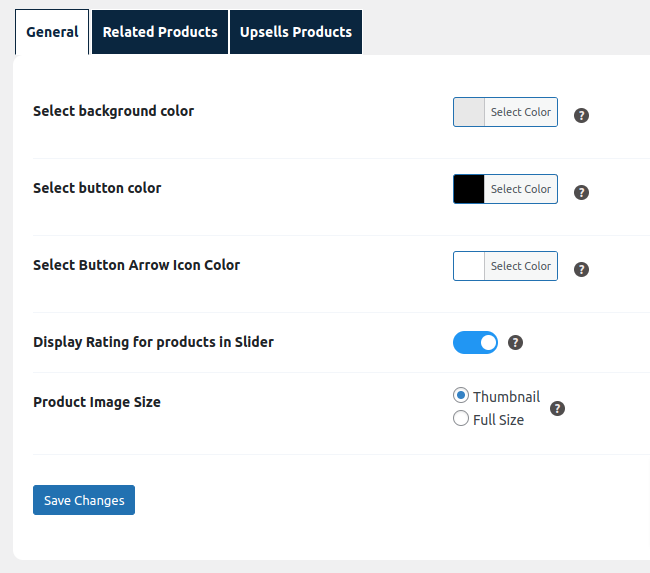The height and width of the screenshot is (573, 650).
Task: Click the Save Changes button
Action: [x=84, y=500]
